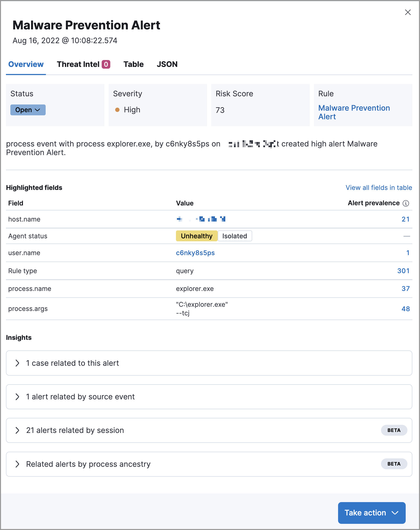Click the Alert prevalence info icon
The image size is (420, 530).
click(406, 203)
